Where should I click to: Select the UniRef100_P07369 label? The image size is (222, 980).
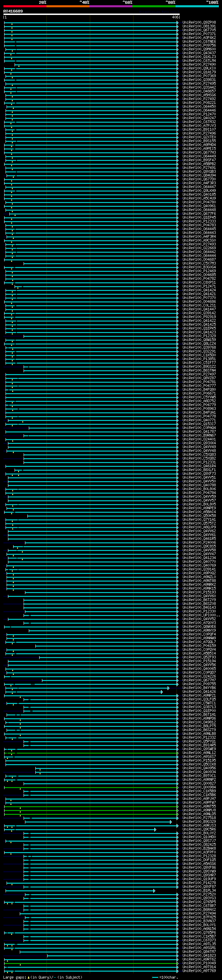tap(199, 76)
